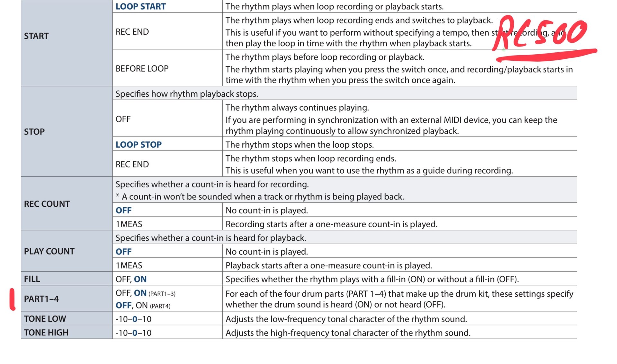Click the FILL parameter label
The height and width of the screenshot is (364, 617).
(32, 279)
